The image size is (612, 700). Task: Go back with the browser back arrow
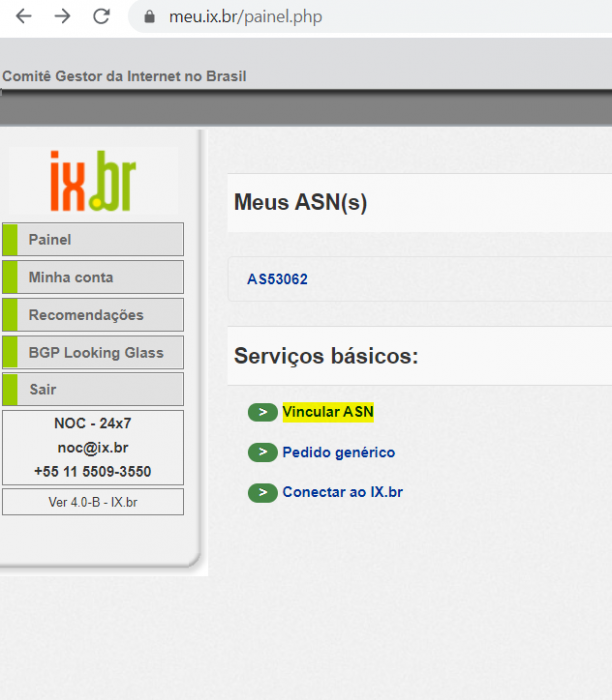click(24, 17)
